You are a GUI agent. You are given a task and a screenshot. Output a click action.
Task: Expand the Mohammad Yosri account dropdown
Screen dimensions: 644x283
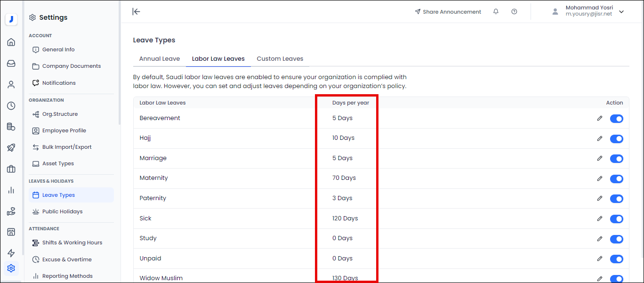(621, 12)
